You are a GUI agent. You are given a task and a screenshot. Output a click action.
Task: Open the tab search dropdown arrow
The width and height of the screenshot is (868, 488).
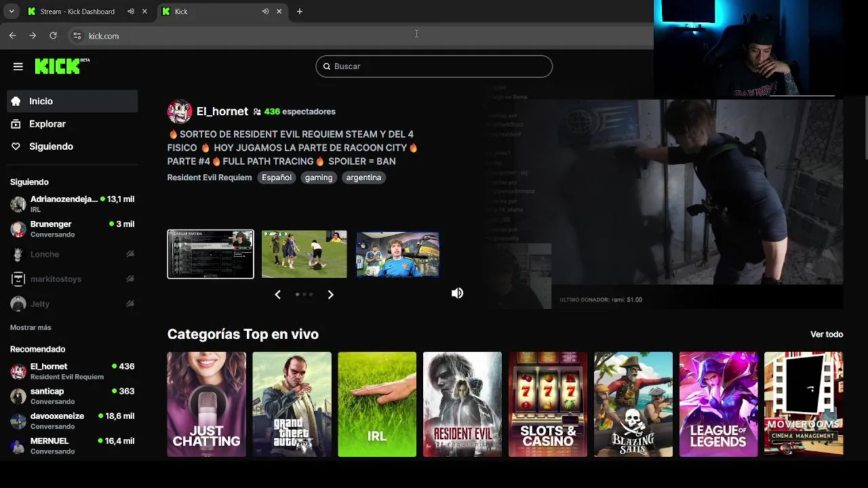(12, 12)
